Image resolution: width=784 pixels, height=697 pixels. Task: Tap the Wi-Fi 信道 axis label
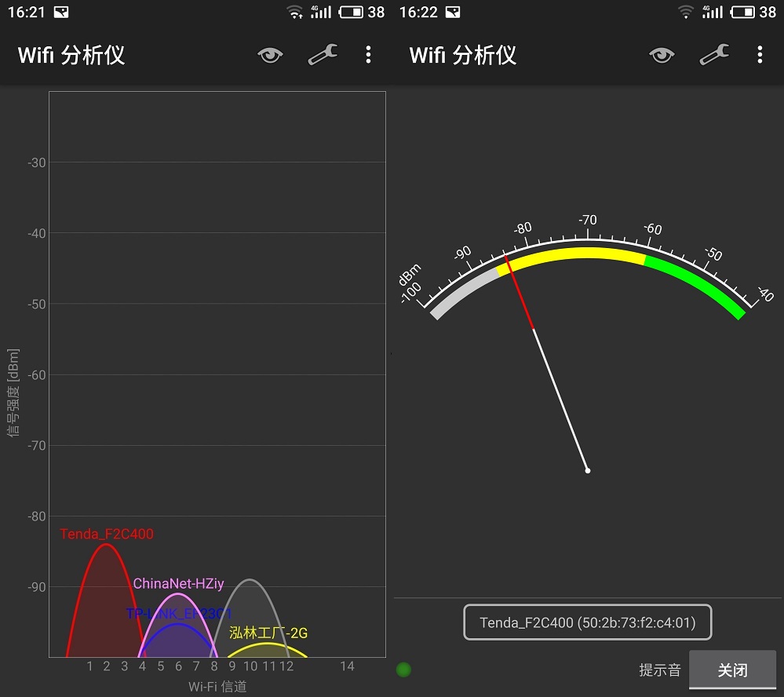point(217,687)
